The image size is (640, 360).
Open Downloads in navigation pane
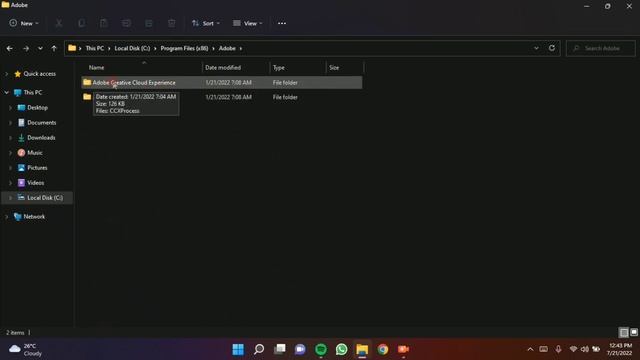(41, 138)
